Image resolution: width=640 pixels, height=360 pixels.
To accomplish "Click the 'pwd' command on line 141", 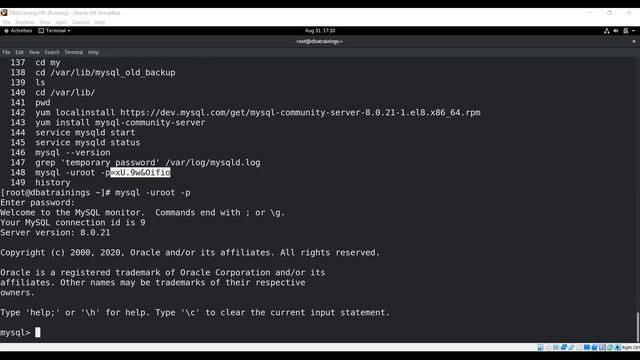I will click(43, 102).
